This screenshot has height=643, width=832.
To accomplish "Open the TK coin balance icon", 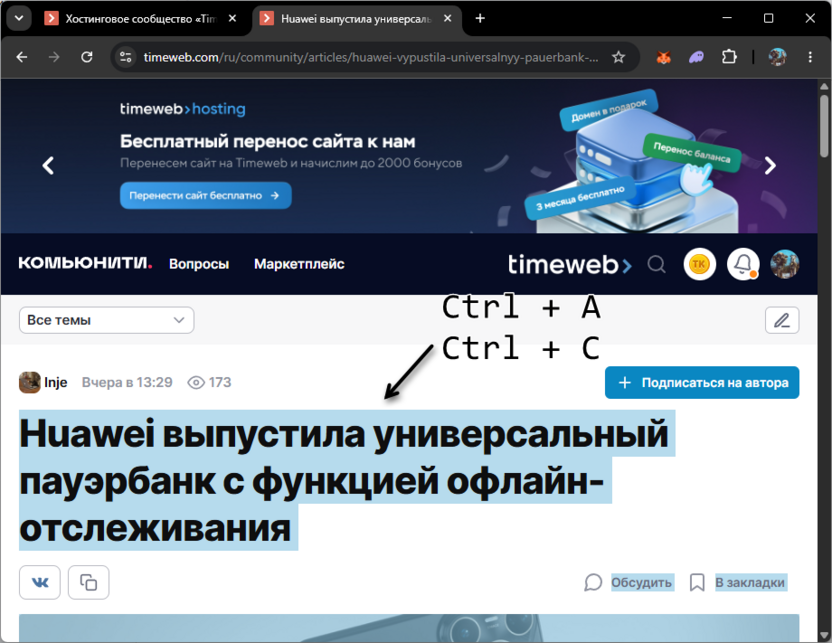I will (699, 264).
